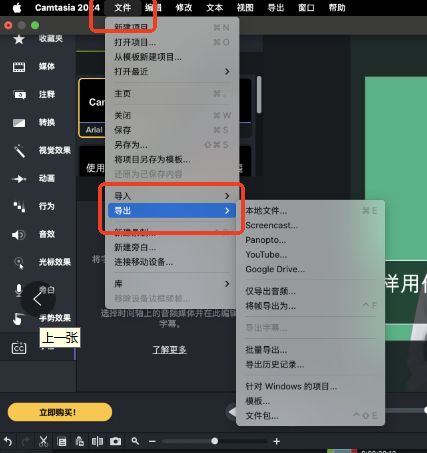Click the yellow 立即购买! button
This screenshot has width=427, height=453.
[x=60, y=412]
